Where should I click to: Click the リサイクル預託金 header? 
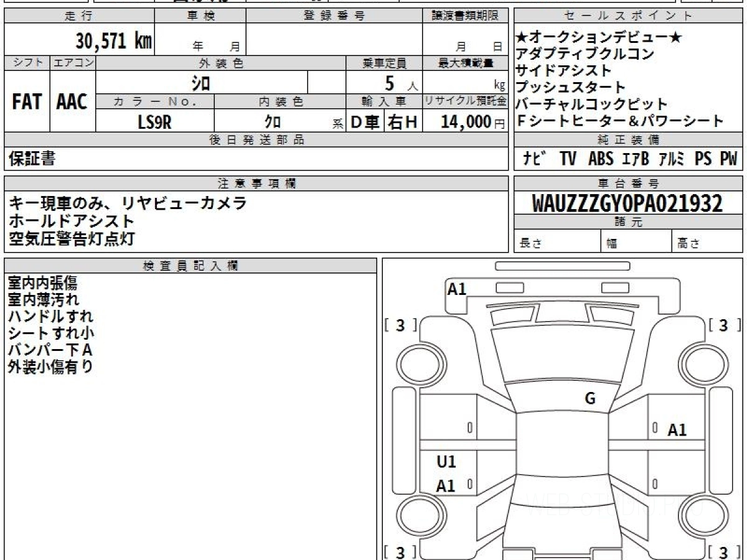466,101
